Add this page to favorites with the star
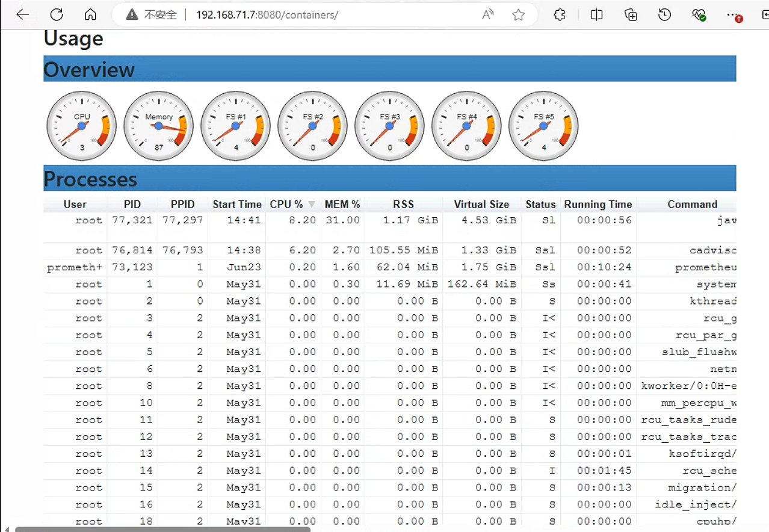The image size is (769, 532). pyautogui.click(x=519, y=15)
